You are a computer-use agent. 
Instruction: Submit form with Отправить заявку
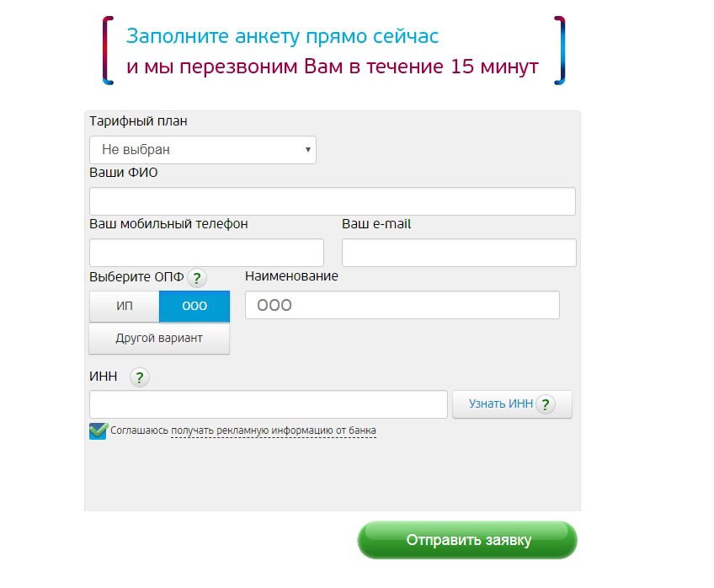click(x=468, y=540)
